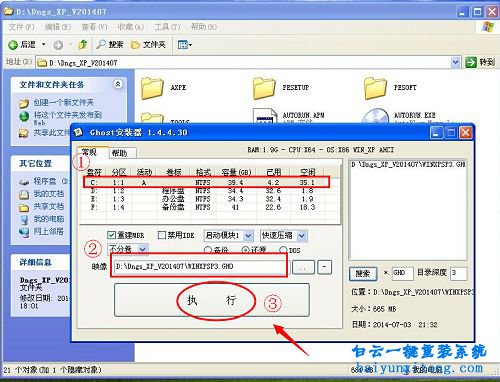The width and height of the screenshot is (500, 382).
Task: Open the 收藏(A) menu
Action: [x=131, y=27]
